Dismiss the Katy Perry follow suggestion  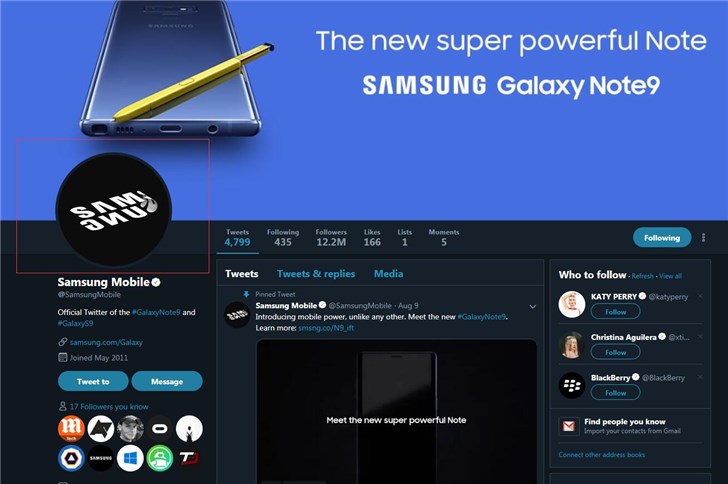pyautogui.click(x=700, y=296)
